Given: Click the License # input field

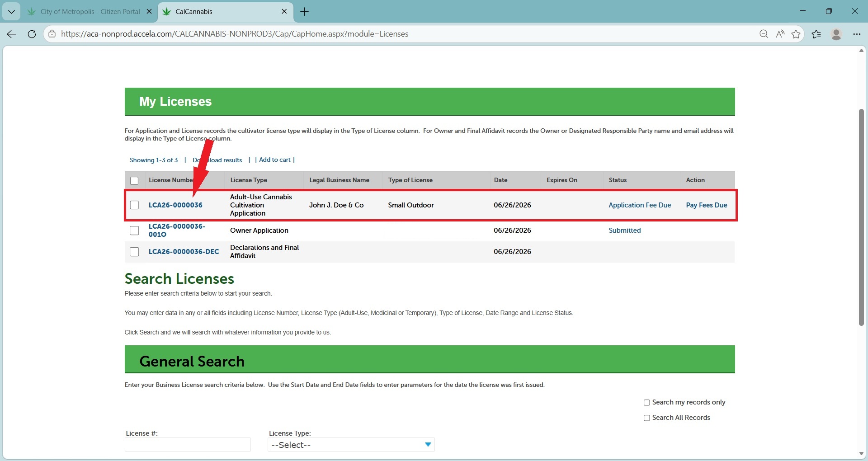Looking at the screenshot, I should [x=188, y=445].
